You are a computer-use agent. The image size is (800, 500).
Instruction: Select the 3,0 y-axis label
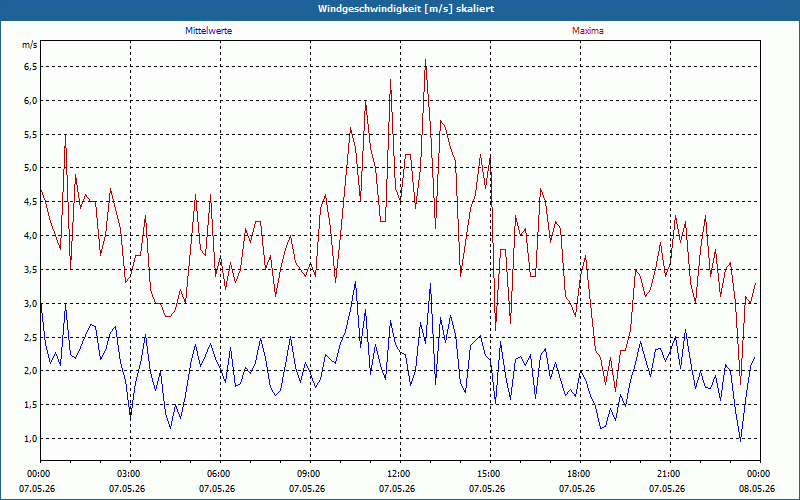pyautogui.click(x=32, y=304)
